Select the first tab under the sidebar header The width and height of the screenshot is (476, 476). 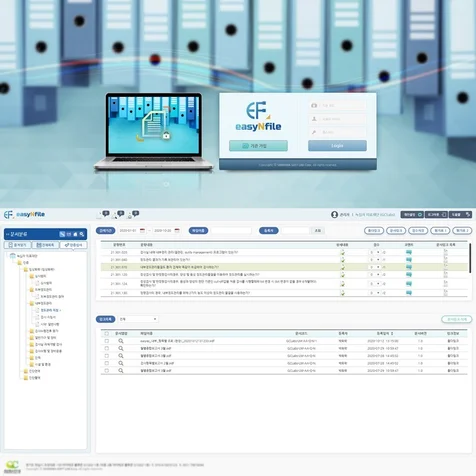(x=17, y=245)
